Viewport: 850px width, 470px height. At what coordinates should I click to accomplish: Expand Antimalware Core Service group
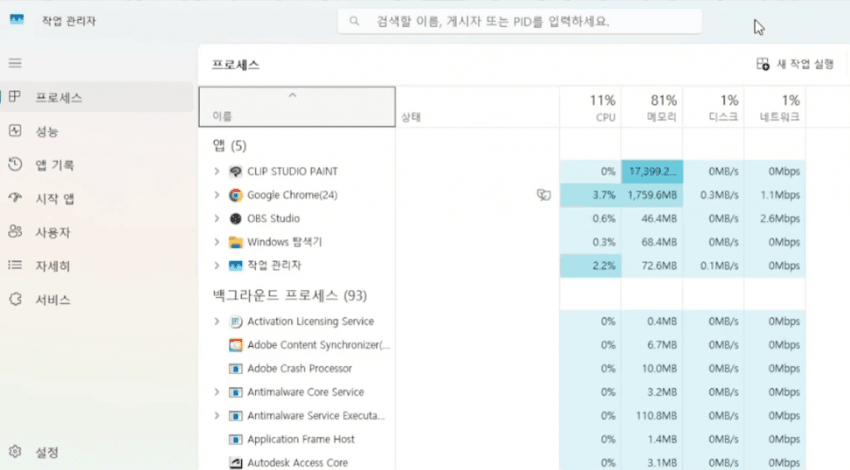pyautogui.click(x=217, y=392)
